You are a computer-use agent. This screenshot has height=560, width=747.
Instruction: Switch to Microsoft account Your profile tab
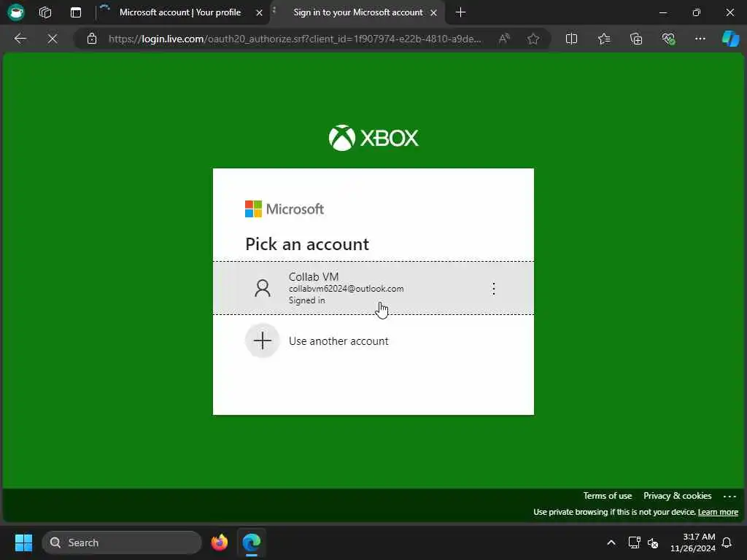180,12
